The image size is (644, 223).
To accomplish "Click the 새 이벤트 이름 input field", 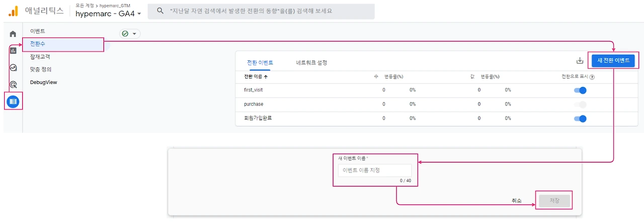I will pyautogui.click(x=375, y=170).
